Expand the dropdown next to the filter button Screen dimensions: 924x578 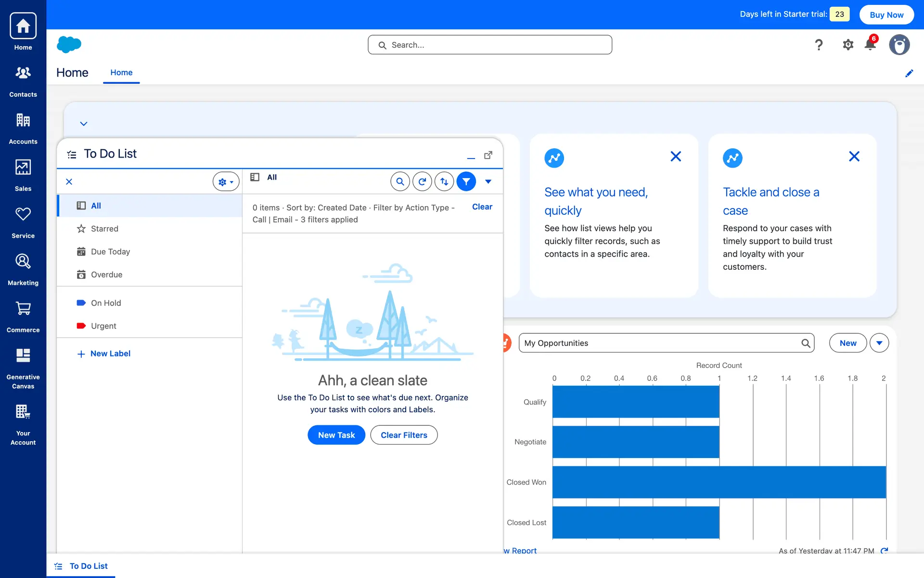488,182
